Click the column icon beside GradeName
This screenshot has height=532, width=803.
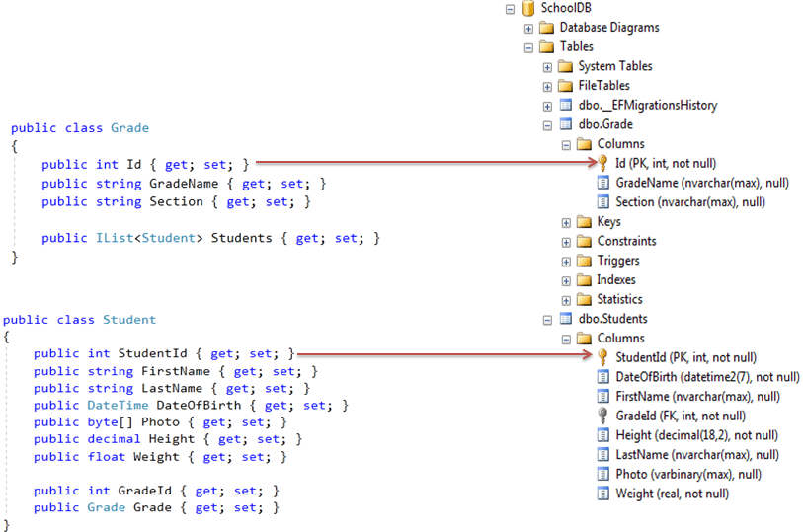coord(603,183)
